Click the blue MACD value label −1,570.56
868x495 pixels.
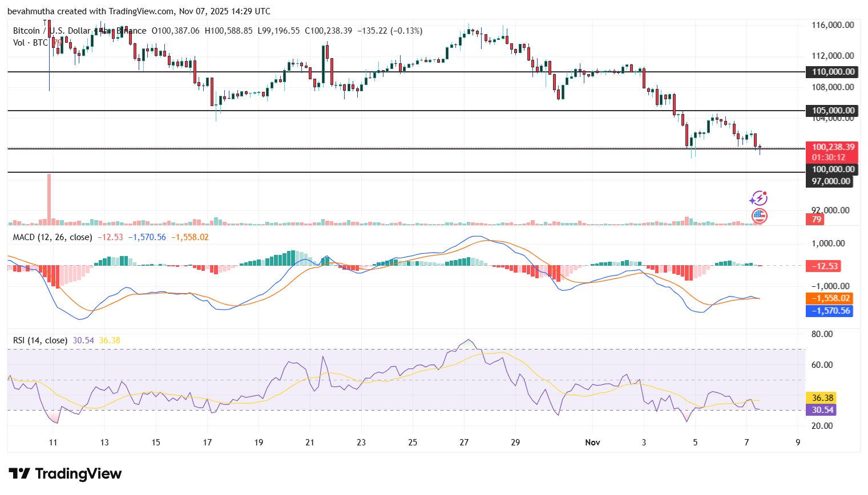(829, 311)
